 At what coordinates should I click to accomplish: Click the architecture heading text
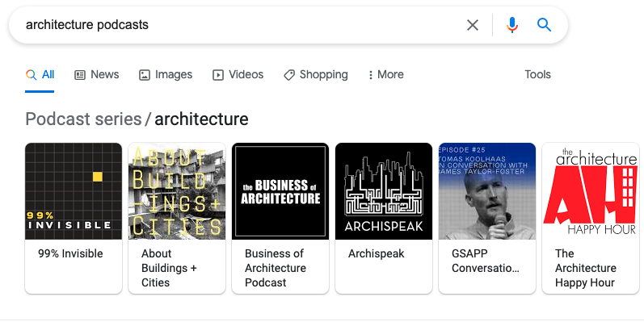pos(201,119)
